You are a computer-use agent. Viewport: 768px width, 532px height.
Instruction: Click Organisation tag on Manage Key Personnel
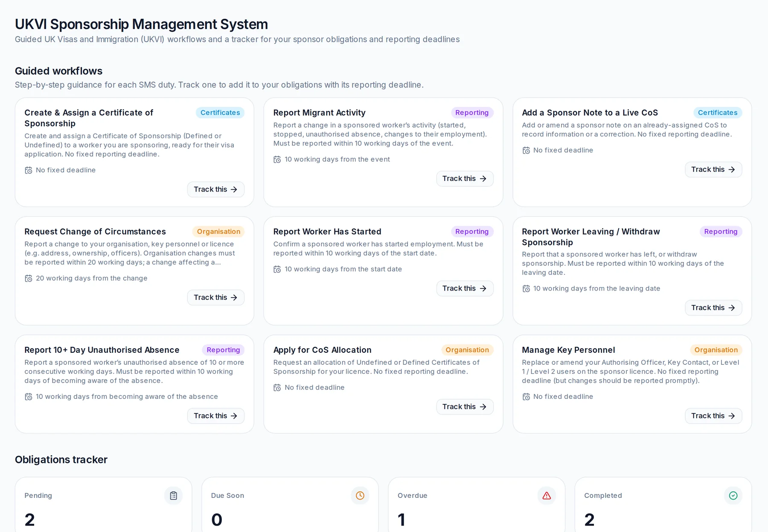[x=716, y=350]
